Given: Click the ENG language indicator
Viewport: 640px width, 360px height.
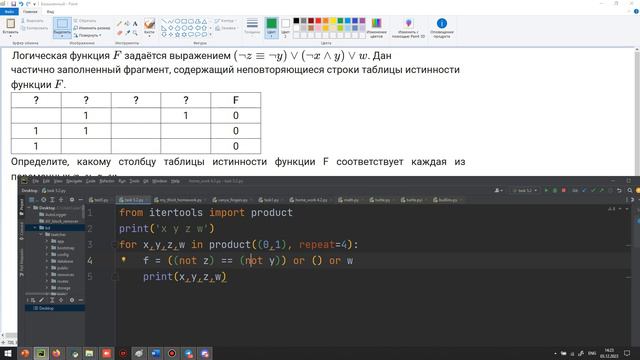Looking at the screenshot, I should [x=592, y=353].
